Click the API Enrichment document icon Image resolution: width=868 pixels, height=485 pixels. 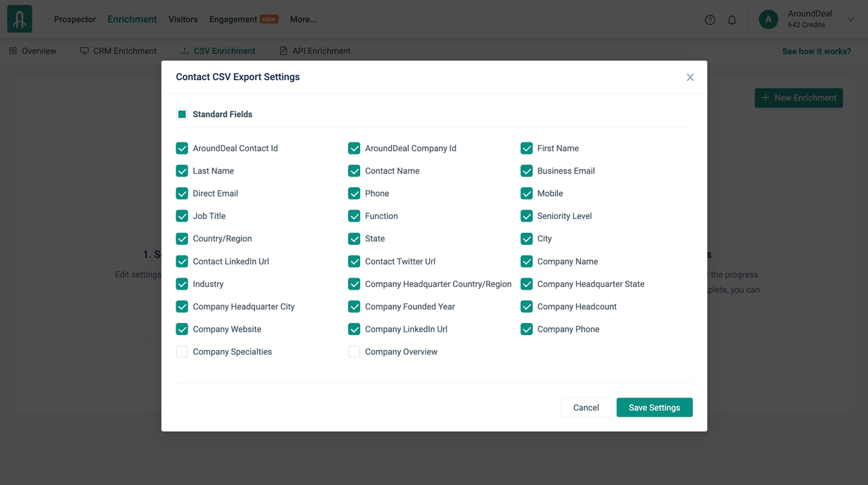pyautogui.click(x=283, y=51)
